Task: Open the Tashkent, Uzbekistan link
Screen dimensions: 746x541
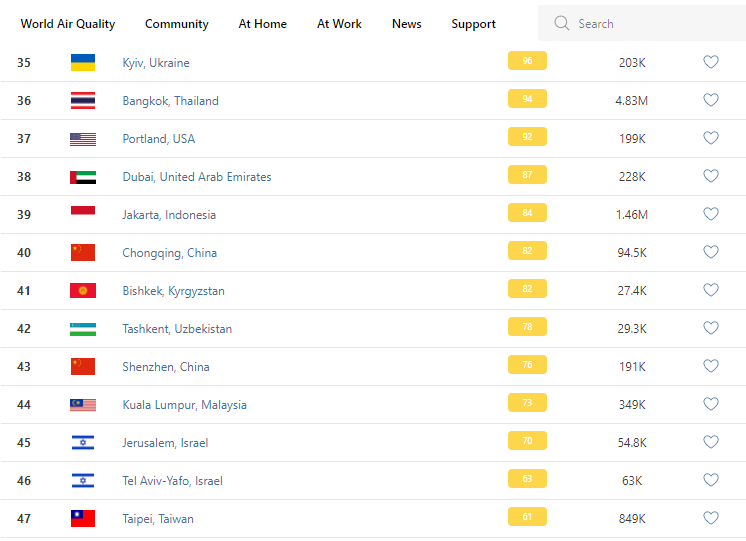Action: [177, 328]
